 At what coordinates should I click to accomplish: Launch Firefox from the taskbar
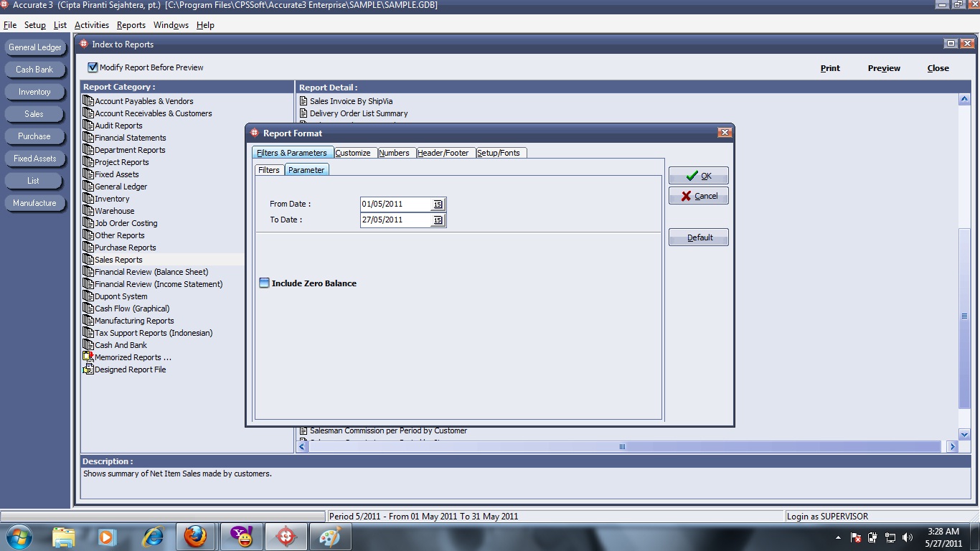click(x=196, y=536)
